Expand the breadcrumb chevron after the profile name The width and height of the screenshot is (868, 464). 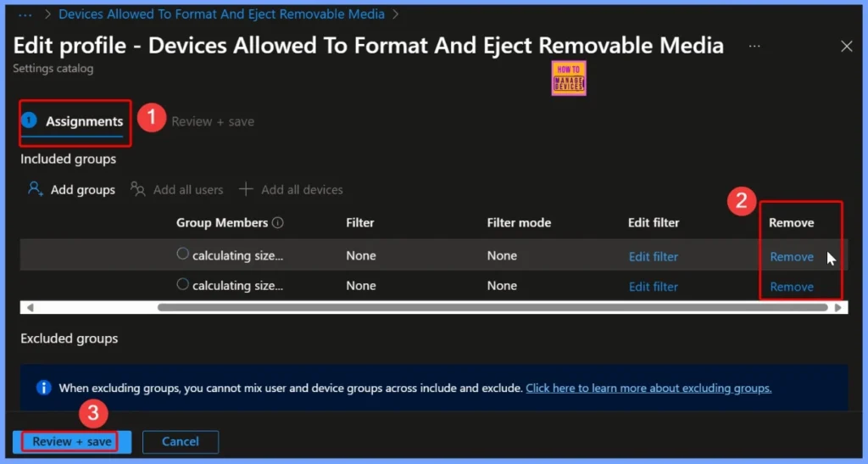(396, 14)
